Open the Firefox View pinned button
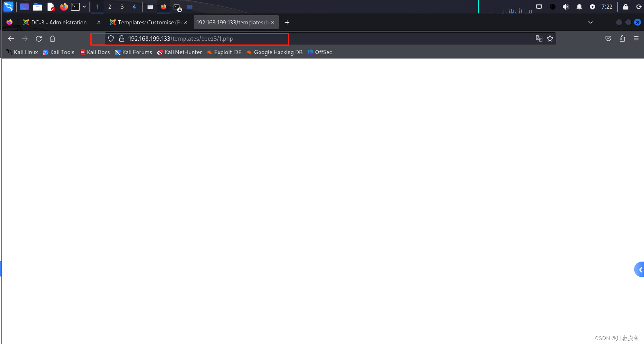Image resolution: width=644 pixels, height=344 pixels. (9, 22)
